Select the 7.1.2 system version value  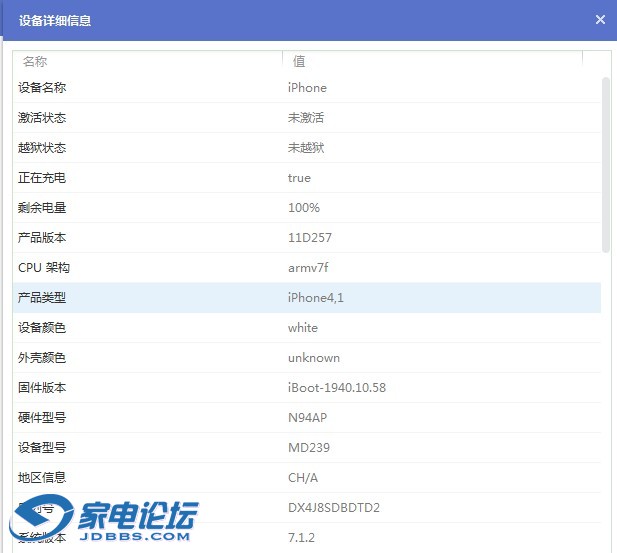(x=301, y=537)
